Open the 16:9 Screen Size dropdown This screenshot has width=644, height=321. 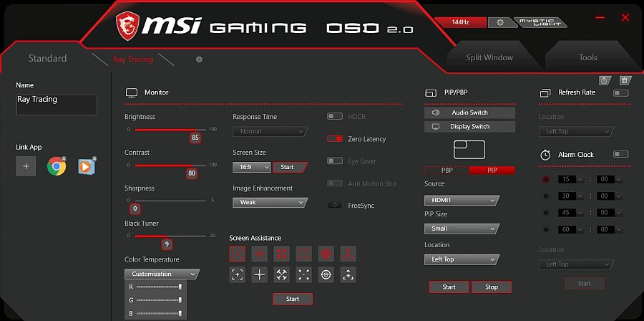[x=252, y=167]
